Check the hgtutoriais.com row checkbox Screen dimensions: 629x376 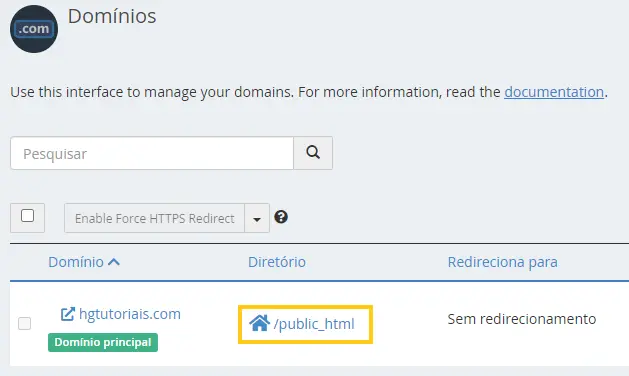[x=24, y=323]
